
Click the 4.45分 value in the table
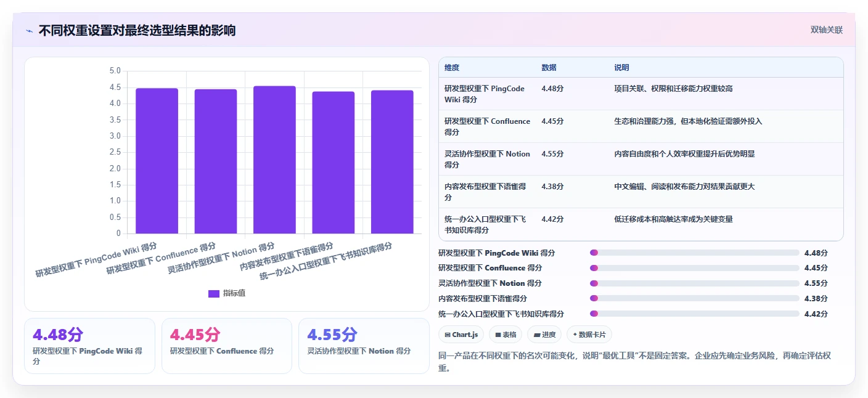(x=552, y=121)
